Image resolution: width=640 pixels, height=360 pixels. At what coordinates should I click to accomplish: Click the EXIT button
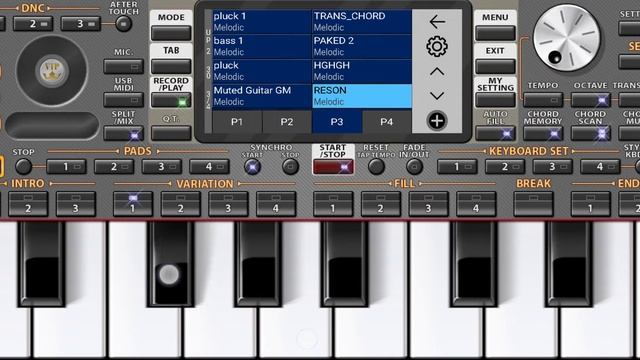tap(495, 66)
